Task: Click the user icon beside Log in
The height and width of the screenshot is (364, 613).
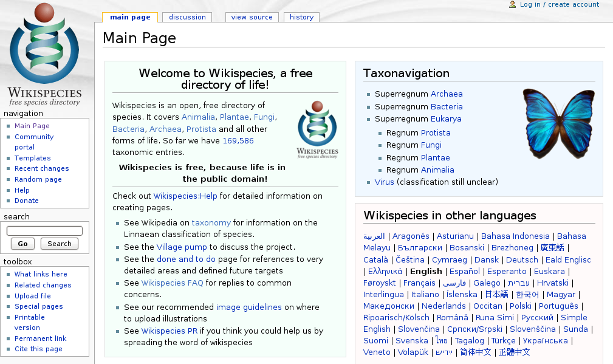Action: pyautogui.click(x=512, y=4)
